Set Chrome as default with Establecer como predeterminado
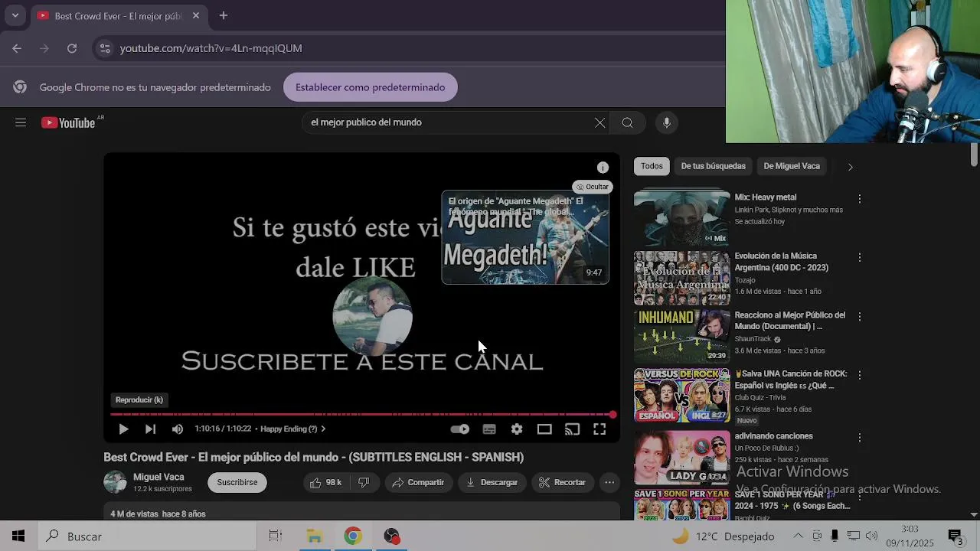The width and height of the screenshot is (980, 551). click(371, 87)
